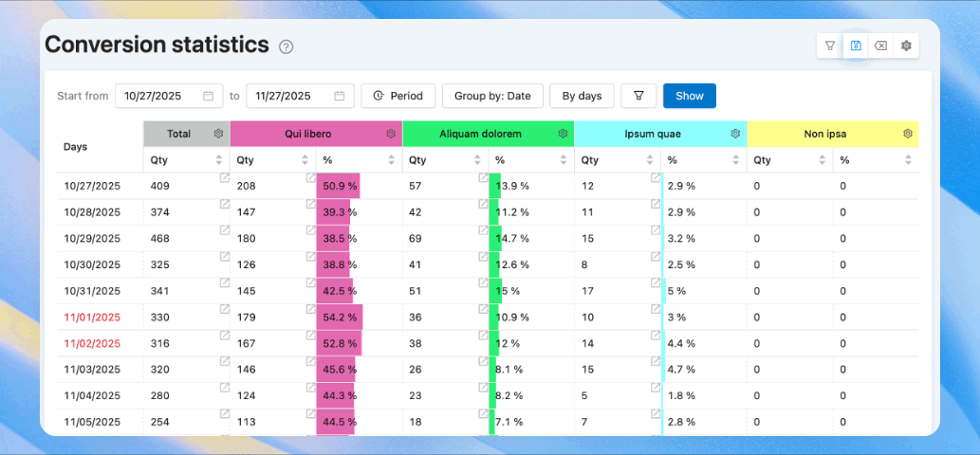Open the calendar picker for end date
980x455 pixels.
[x=339, y=96]
